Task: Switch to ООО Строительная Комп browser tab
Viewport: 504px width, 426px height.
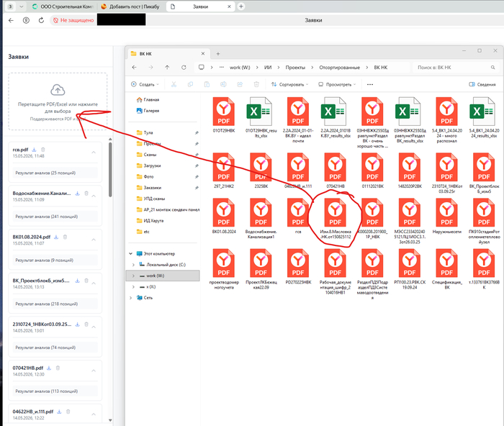Action: coord(63,6)
